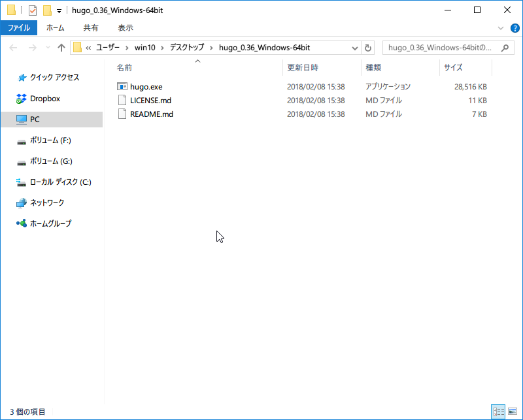The image size is (523, 420).
Task: Click the 28,516 KB size value
Action: pyautogui.click(x=470, y=87)
